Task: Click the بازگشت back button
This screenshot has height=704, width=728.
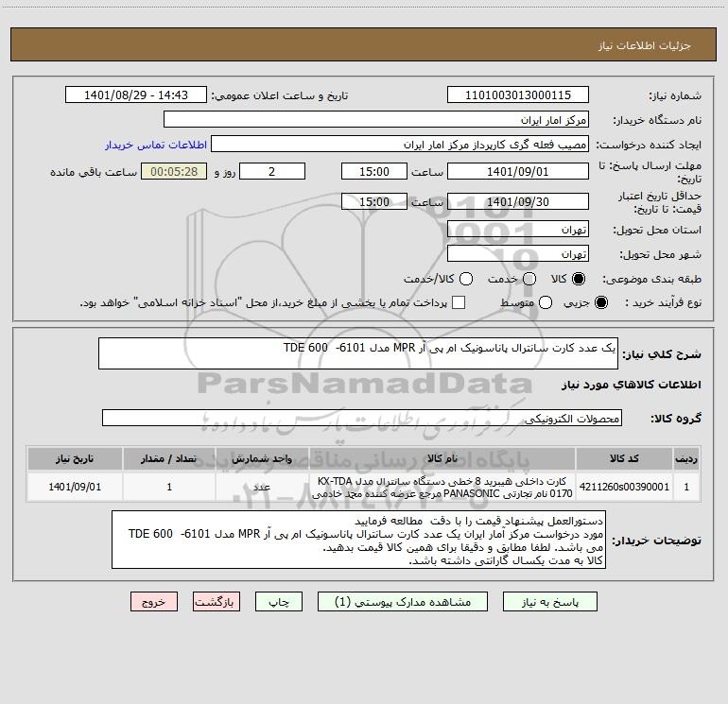Action: [x=217, y=602]
